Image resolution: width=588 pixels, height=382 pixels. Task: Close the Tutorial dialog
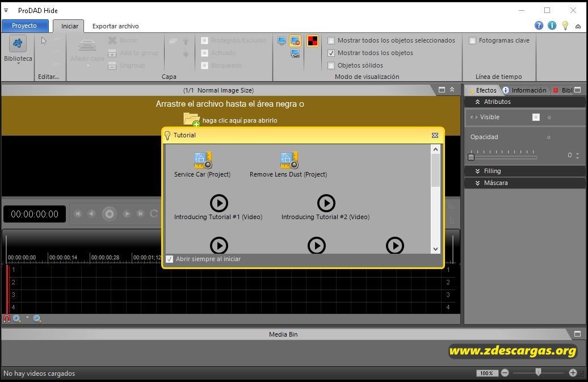coord(435,135)
